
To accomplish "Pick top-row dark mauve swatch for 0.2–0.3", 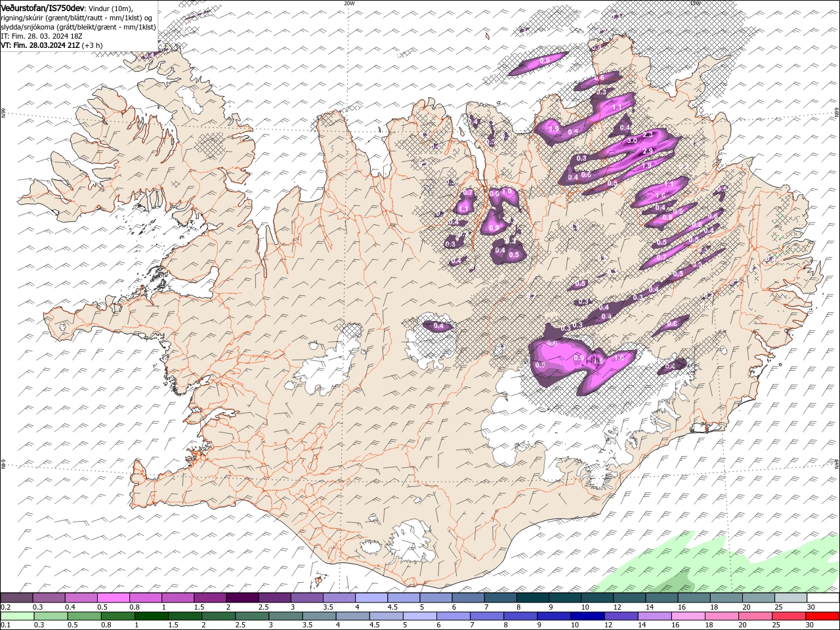I will [x=16, y=598].
